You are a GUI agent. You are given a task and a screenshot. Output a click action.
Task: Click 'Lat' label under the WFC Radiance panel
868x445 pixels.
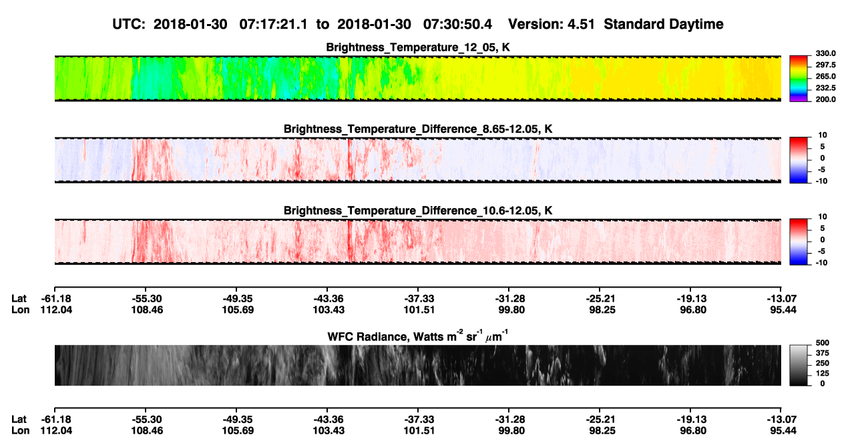pyautogui.click(x=19, y=420)
